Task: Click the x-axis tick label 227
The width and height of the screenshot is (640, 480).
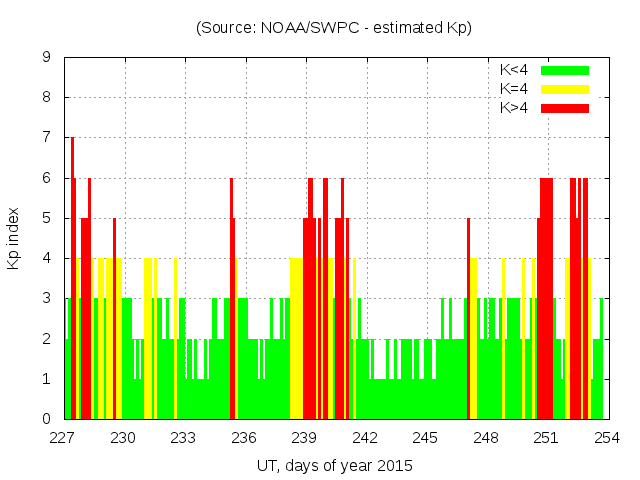Action: (x=64, y=438)
